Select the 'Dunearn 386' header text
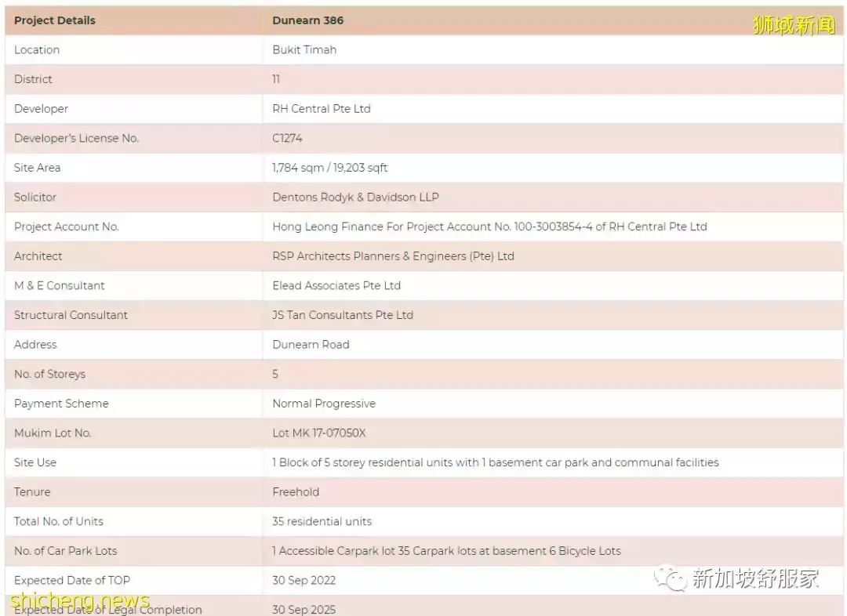 (308, 20)
